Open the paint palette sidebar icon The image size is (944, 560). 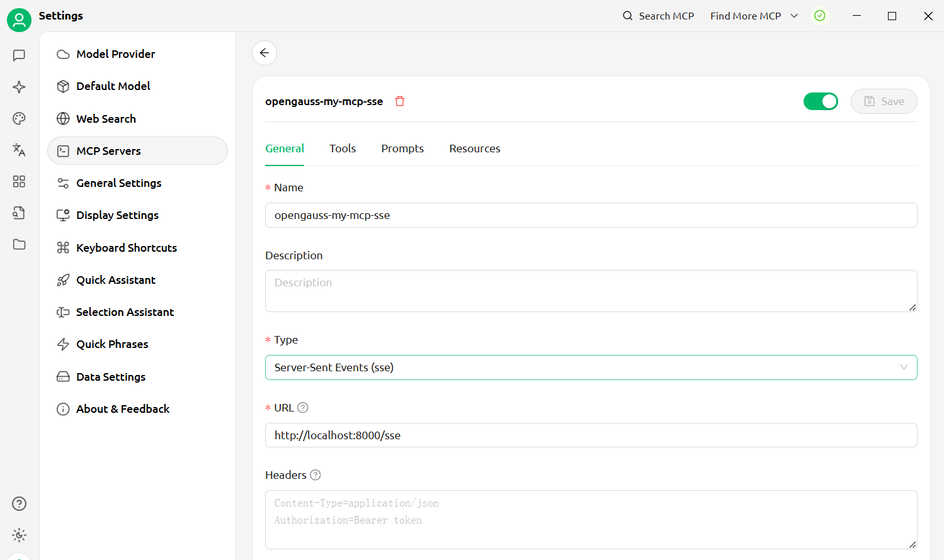19,118
